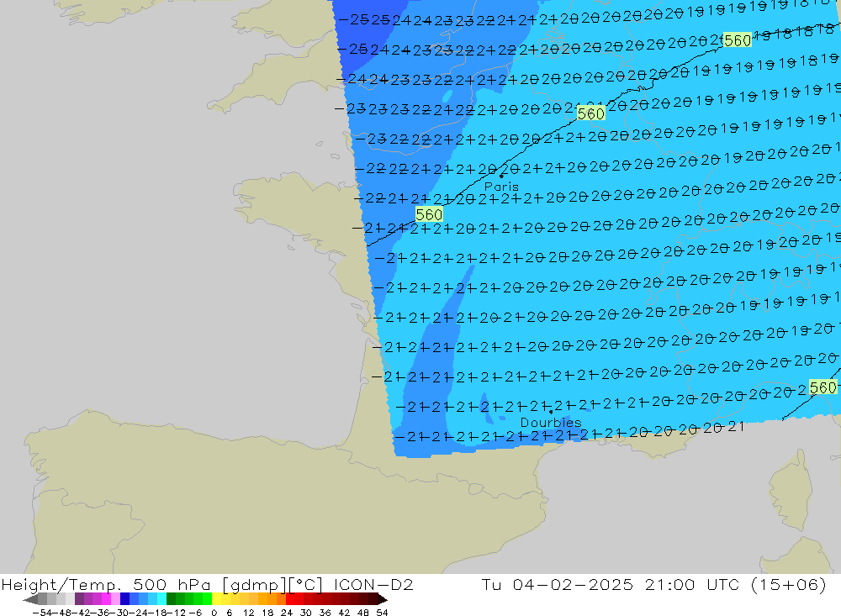Click the forecast date 04-02-2025 text
841x616 pixels.
573,584
